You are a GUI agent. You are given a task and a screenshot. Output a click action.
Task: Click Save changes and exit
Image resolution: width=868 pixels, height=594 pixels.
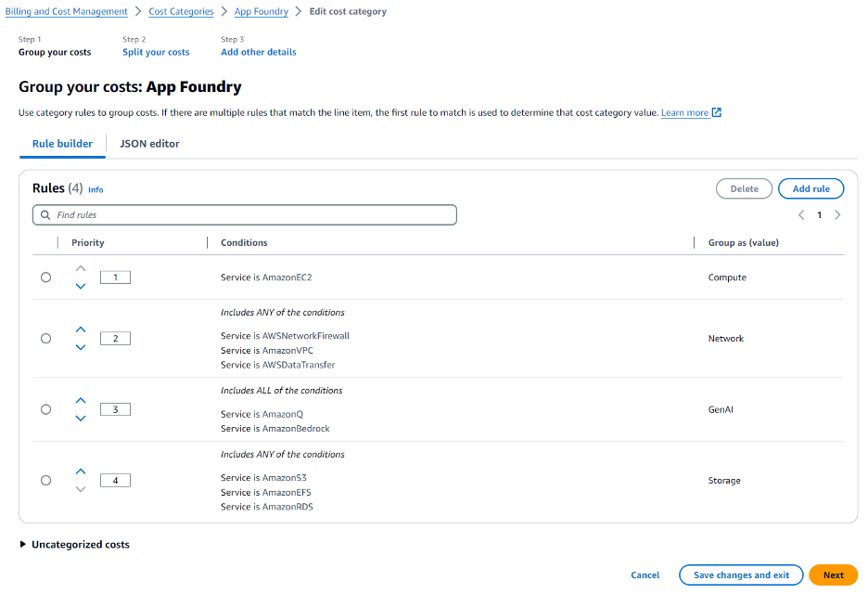[740, 575]
